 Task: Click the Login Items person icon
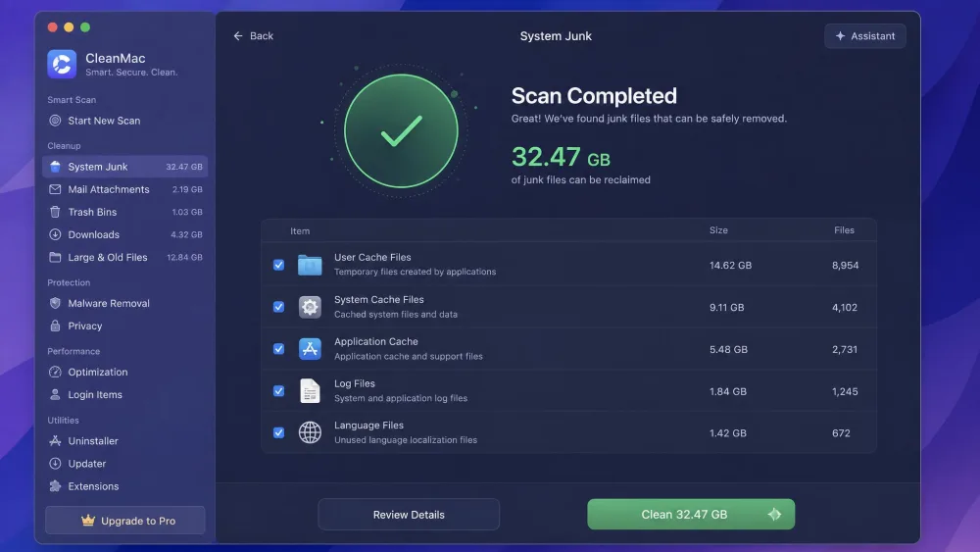[55, 394]
